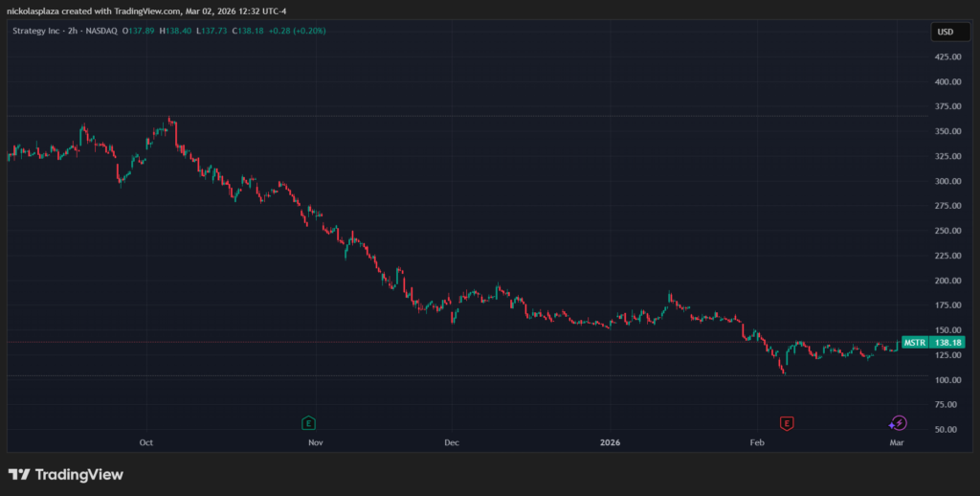Select the 2026 label on the time axis
Image resolution: width=980 pixels, height=496 pixels.
coord(610,442)
